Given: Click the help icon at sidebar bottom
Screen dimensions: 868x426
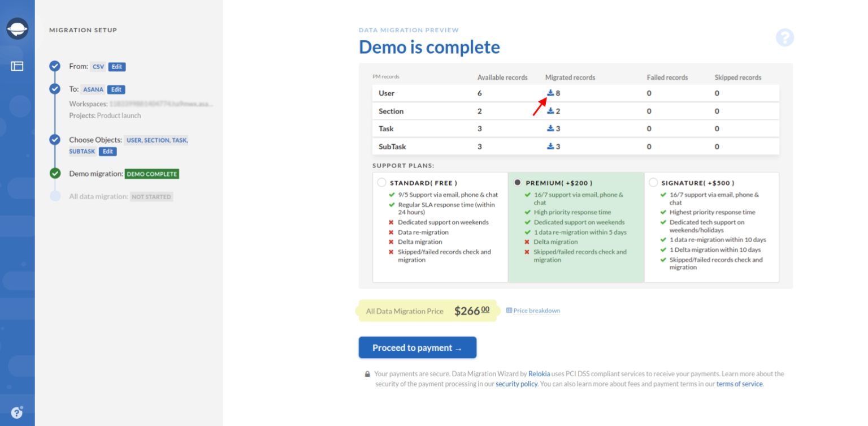Looking at the screenshot, I should coord(17,412).
